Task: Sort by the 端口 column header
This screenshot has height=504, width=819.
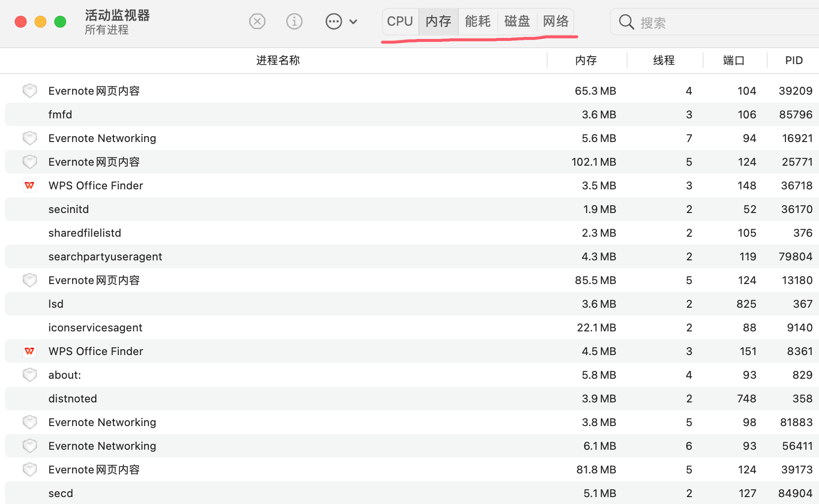Action: tap(734, 60)
